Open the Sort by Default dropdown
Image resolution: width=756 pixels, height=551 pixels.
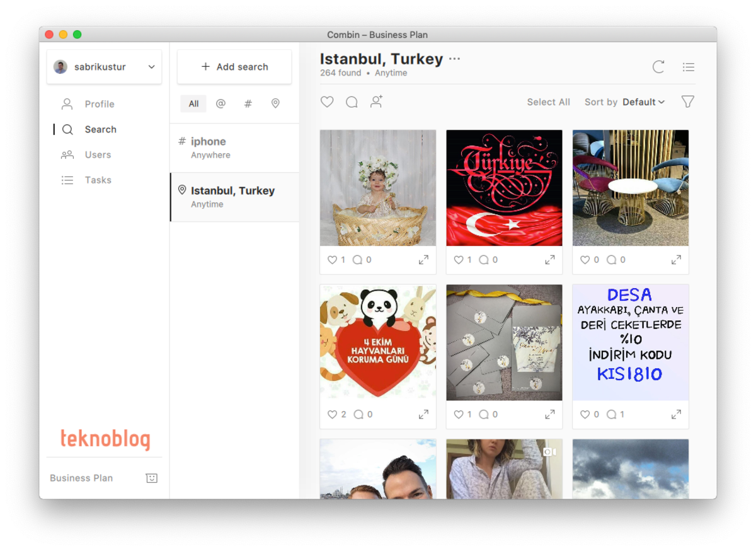pos(643,102)
